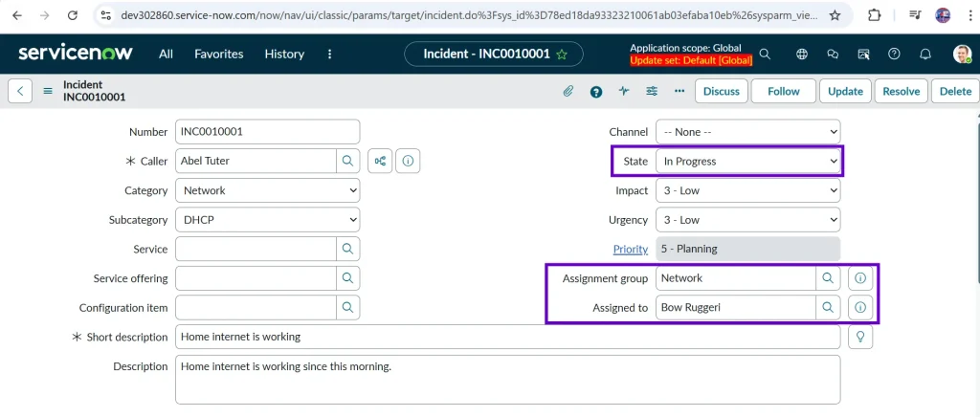Open the Channel dropdown
This screenshot has width=980, height=417.
pos(747,132)
